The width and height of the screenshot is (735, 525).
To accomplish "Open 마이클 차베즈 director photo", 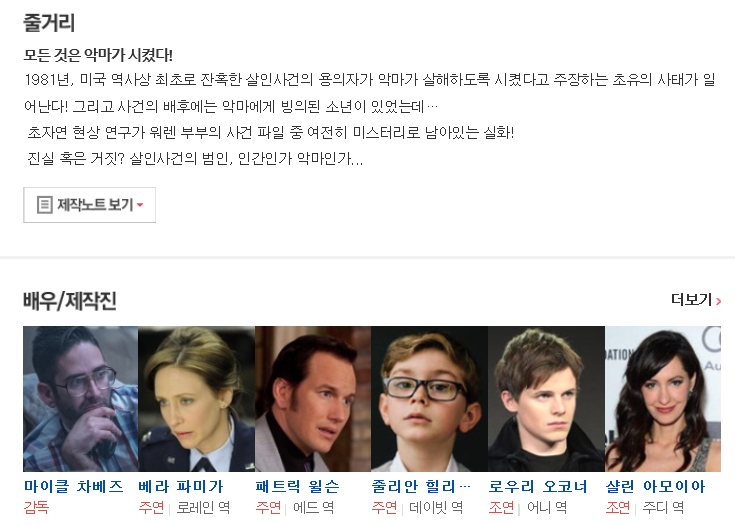I will [81, 399].
